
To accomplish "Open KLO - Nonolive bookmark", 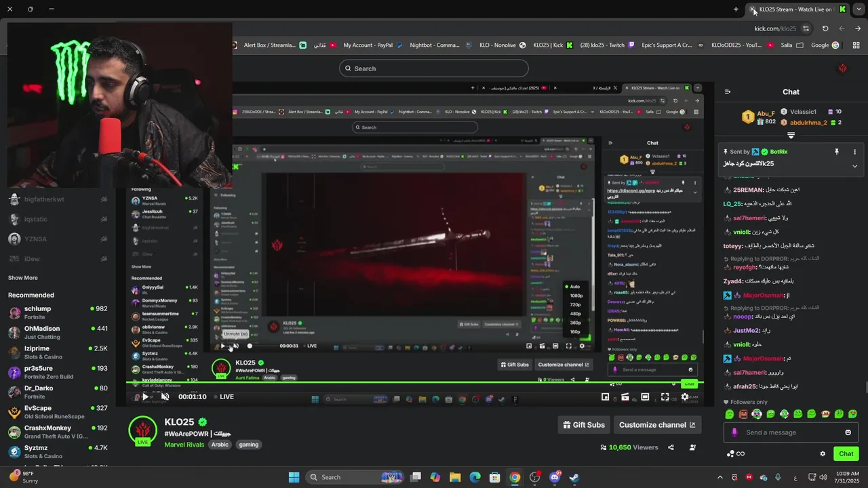I will [x=502, y=45].
